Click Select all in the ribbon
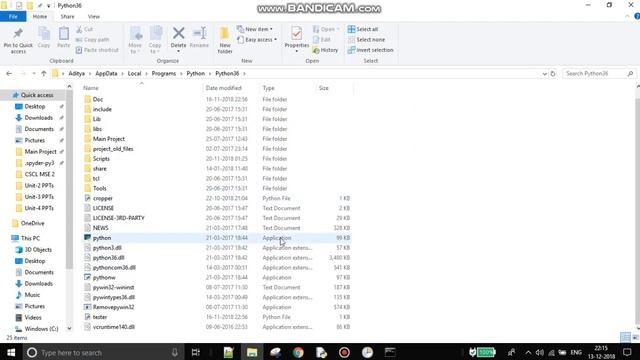This screenshot has width=640, height=360. point(363,29)
